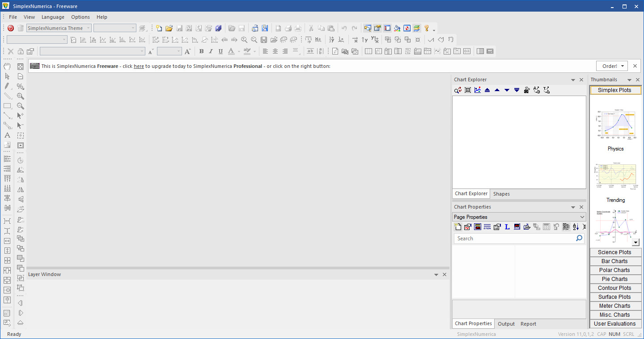Image resolution: width=644 pixels, height=339 pixels.
Task: Open the Order! button dropdown arrow
Action: pos(623,66)
